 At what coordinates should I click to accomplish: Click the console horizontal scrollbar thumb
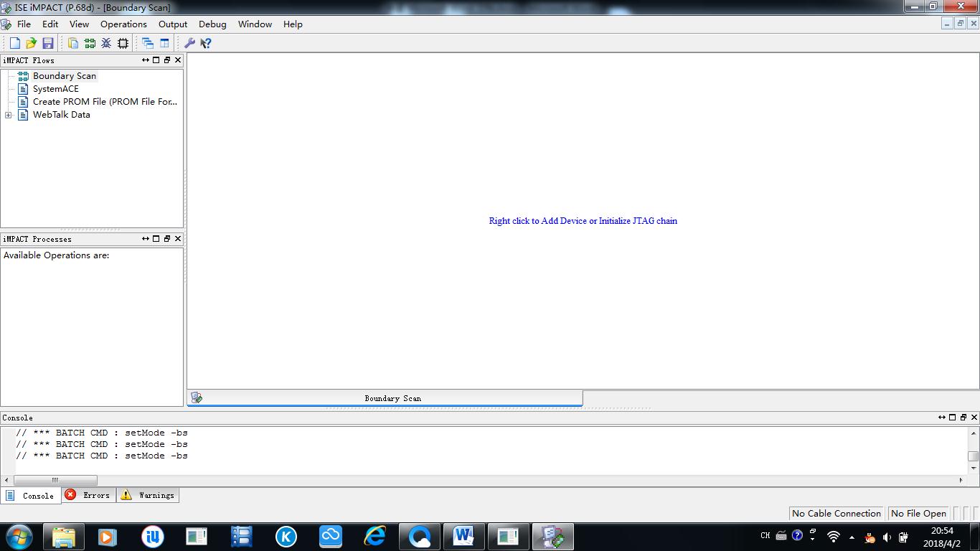point(55,480)
